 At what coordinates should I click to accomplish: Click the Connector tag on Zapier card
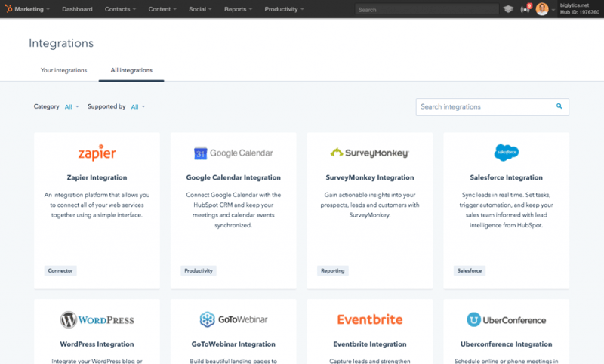click(x=60, y=271)
